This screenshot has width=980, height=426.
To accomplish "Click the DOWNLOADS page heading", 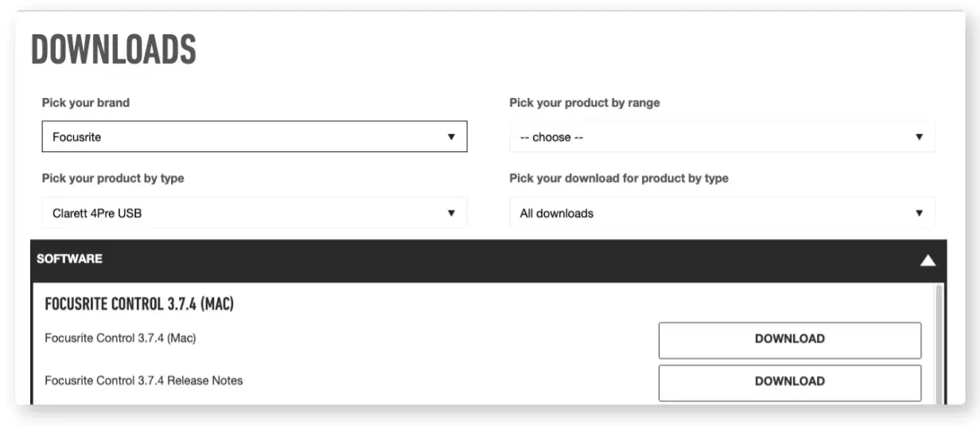I will coord(114,50).
